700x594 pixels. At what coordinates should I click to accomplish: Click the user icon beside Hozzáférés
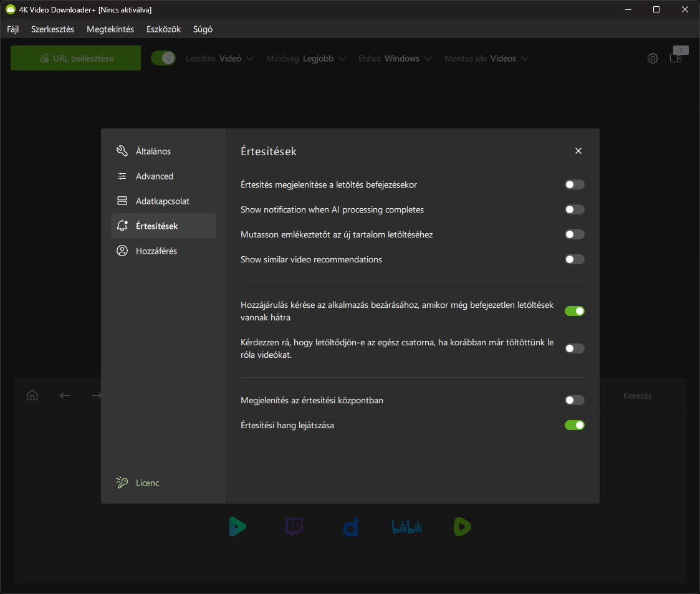coord(122,251)
